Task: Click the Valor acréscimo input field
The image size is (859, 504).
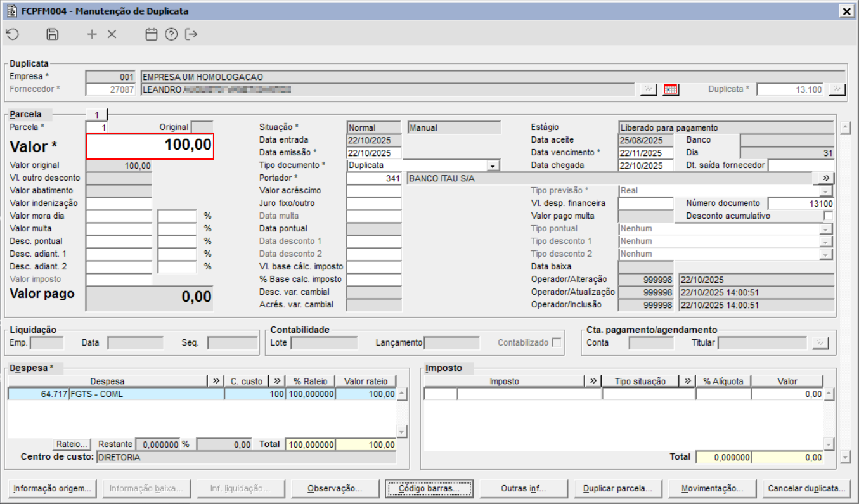Action: click(x=374, y=191)
